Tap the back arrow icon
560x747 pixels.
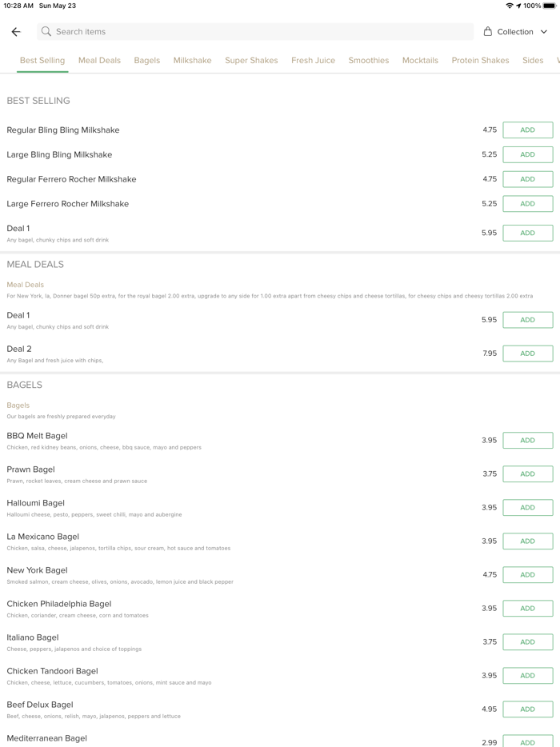click(x=16, y=32)
